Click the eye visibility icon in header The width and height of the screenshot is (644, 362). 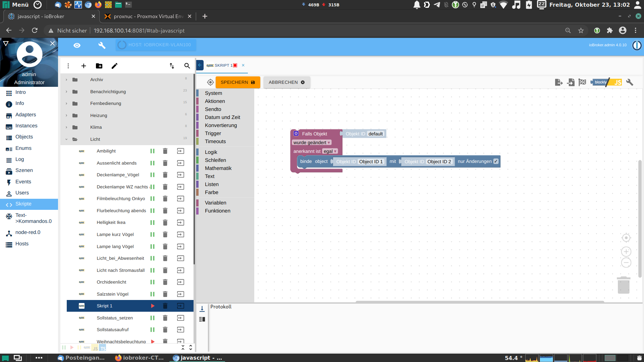point(77,45)
